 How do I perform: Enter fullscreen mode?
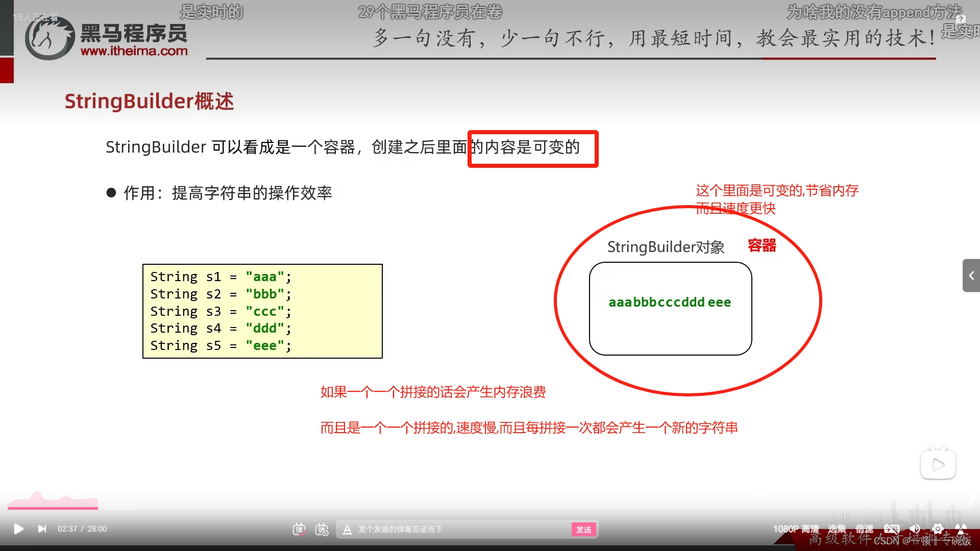(961, 529)
